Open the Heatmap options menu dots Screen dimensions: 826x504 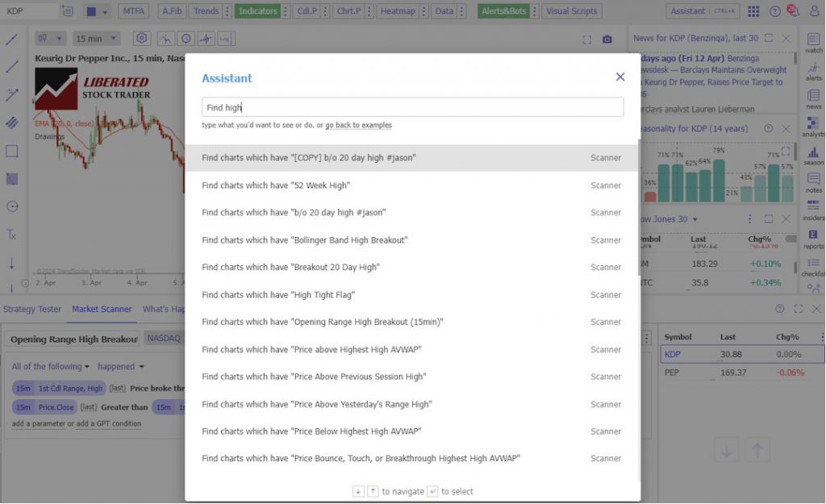423,11
